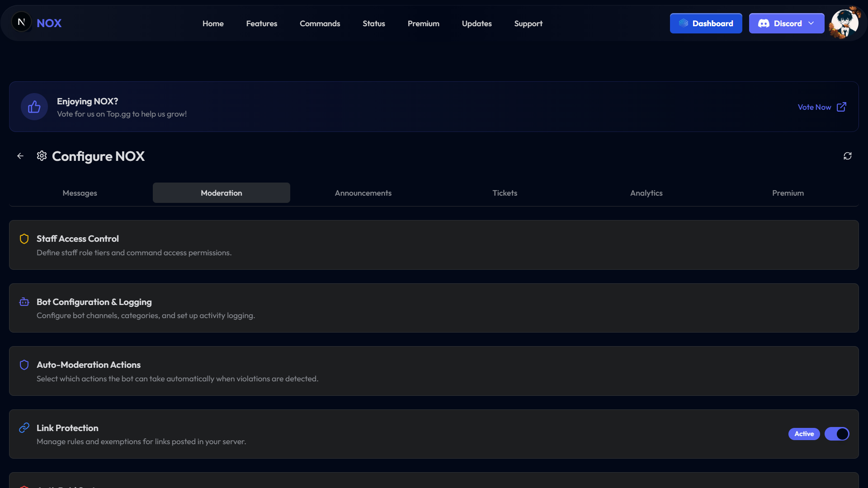The image size is (868, 488).
Task: Expand the Auto-Moderation Actions section
Action: pos(434,371)
